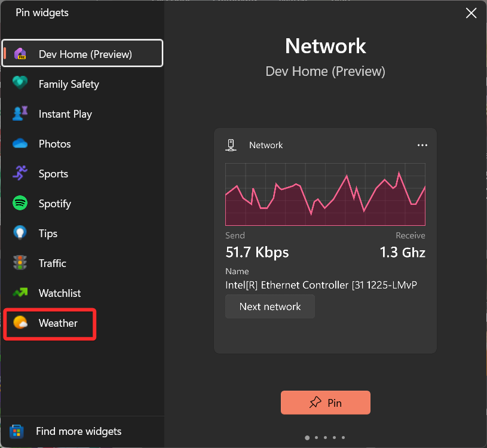This screenshot has width=487, height=448.
Task: Click the Spotify logo icon
Action: click(x=20, y=203)
